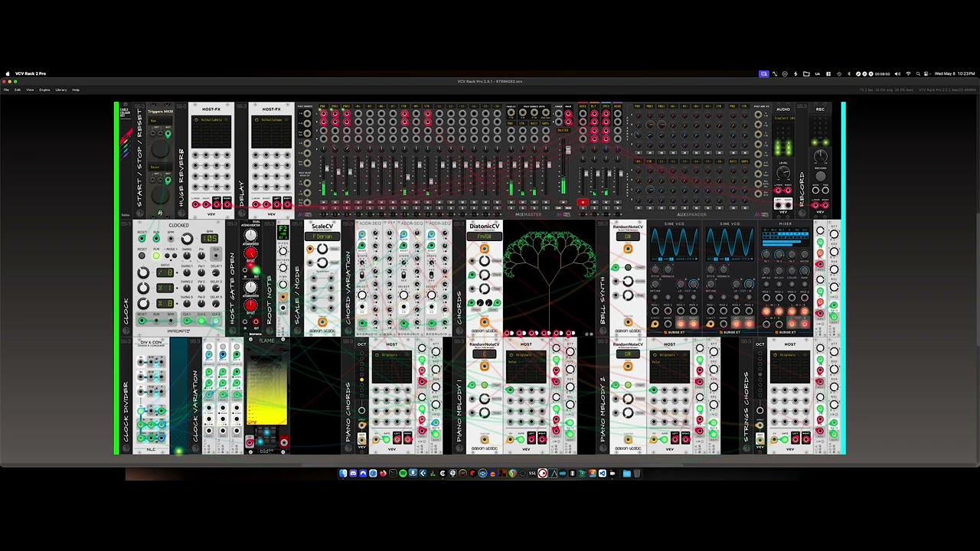Click the eye icon on ValhallaDelay HOST-FX
980x551 pixels.
(227, 119)
